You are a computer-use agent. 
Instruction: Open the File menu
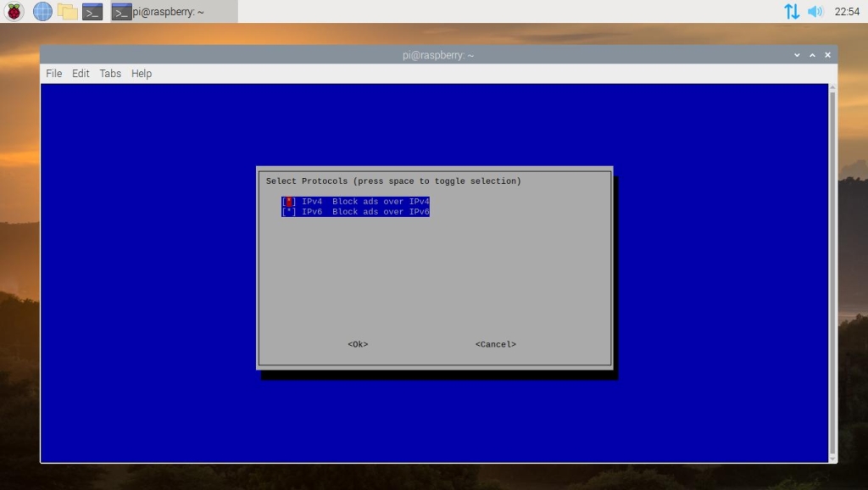(x=54, y=74)
